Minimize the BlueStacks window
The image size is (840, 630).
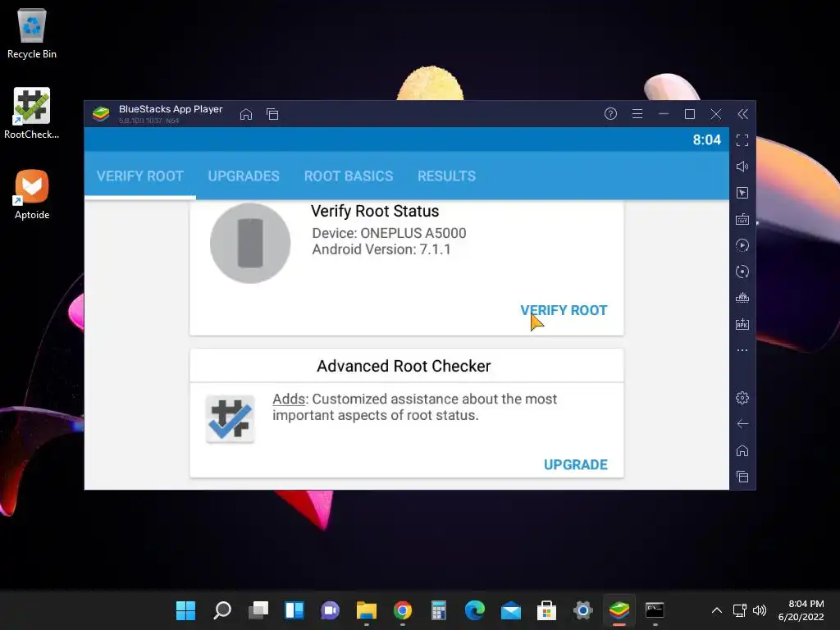click(x=663, y=113)
